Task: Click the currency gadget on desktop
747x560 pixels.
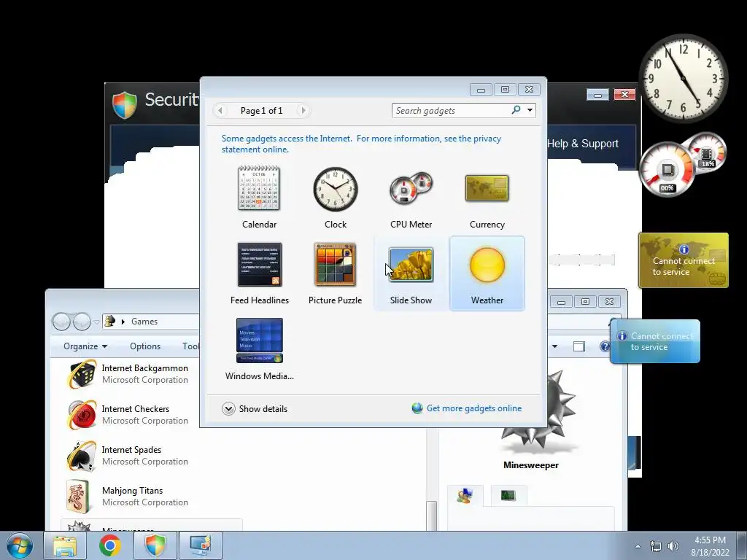Action: pyautogui.click(x=683, y=260)
